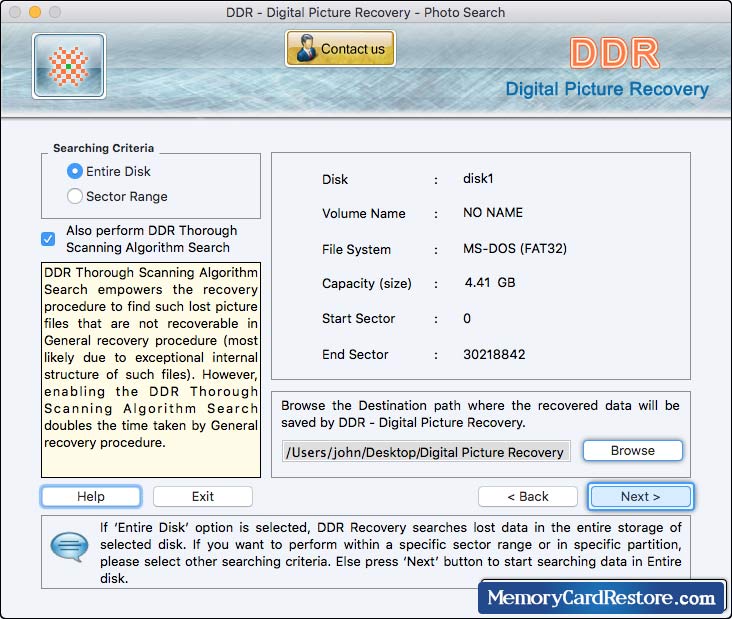Viewport: 732px width, 619px height.
Task: Click the Capacity (size) label
Action: click(x=366, y=283)
